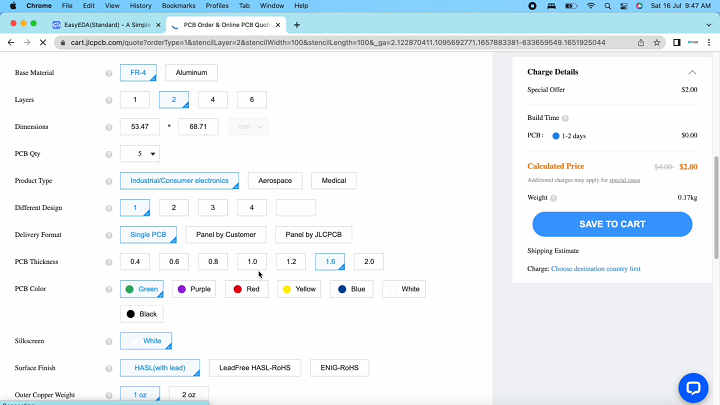Click the browser address bar URL
This screenshot has width=720, height=405.
pyautogui.click(x=338, y=42)
